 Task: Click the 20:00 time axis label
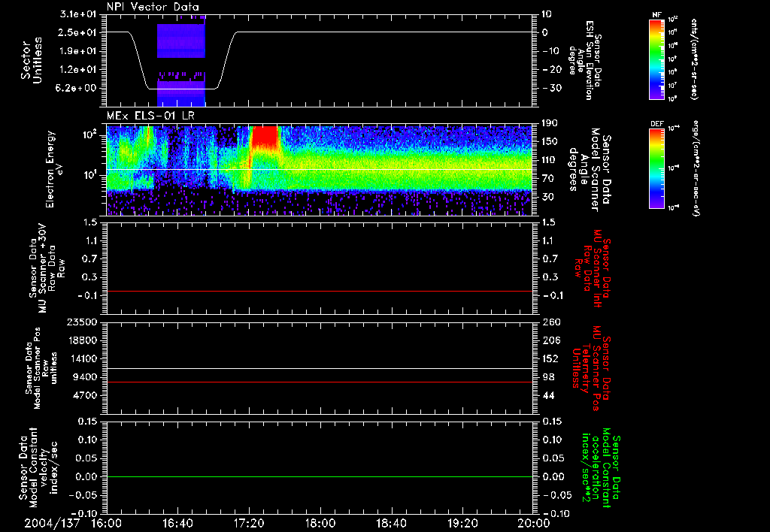[534, 523]
